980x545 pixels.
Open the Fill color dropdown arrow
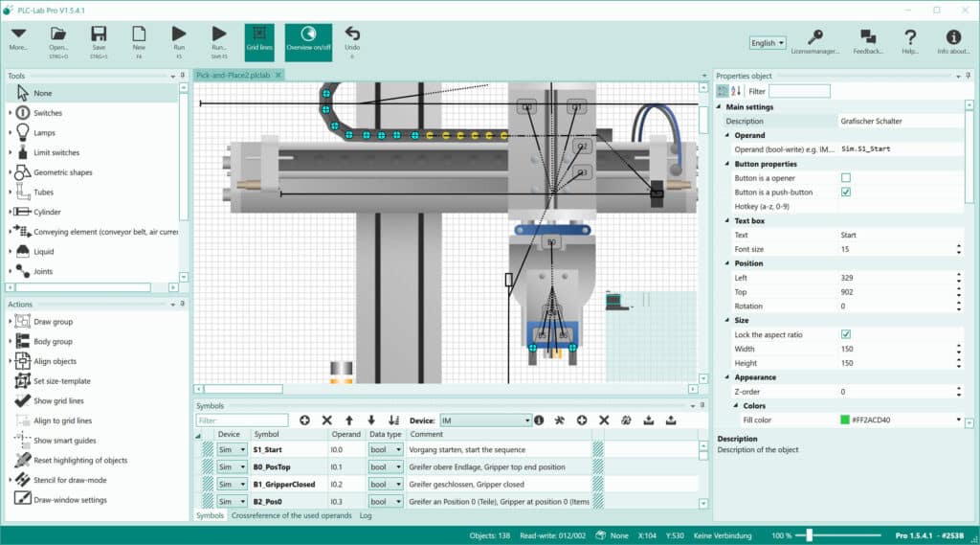[959, 420]
